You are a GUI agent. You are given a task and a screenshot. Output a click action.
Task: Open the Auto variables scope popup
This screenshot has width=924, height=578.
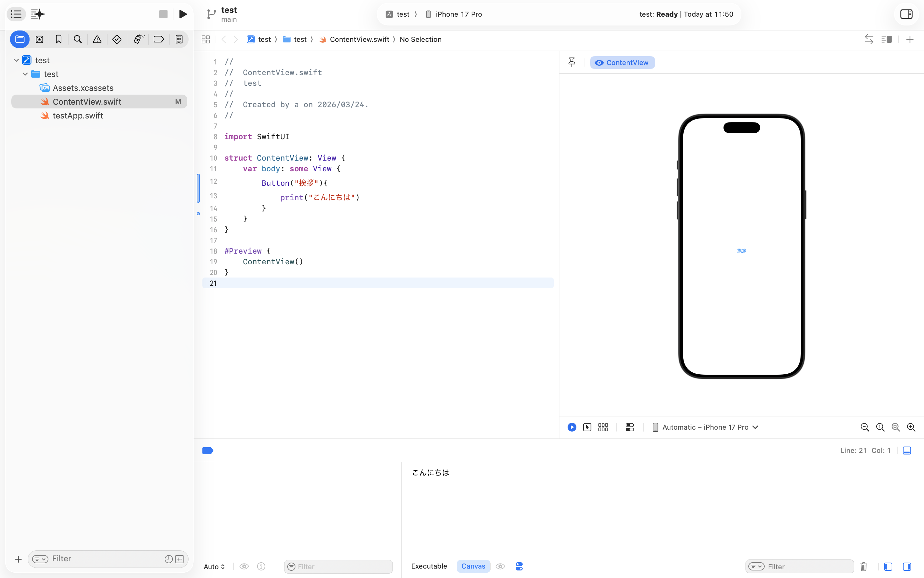click(x=214, y=566)
